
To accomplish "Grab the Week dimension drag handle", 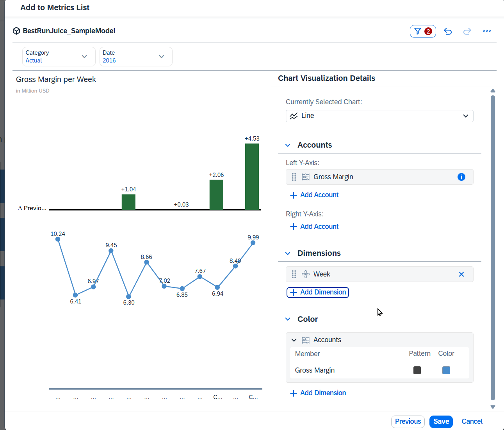I will [x=294, y=274].
